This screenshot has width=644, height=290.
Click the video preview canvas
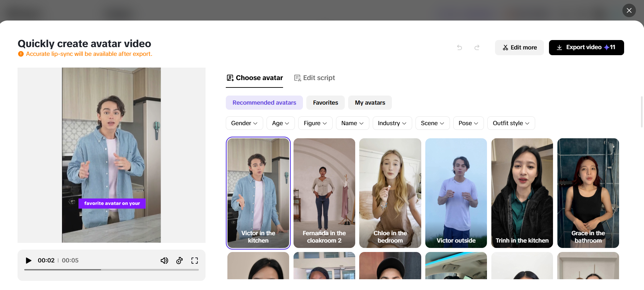[x=112, y=155]
